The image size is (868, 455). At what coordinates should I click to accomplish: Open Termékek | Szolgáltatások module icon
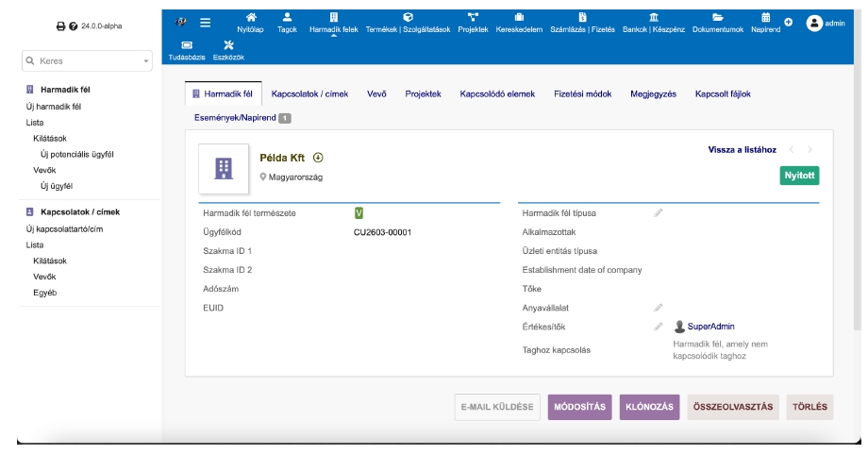click(x=407, y=17)
